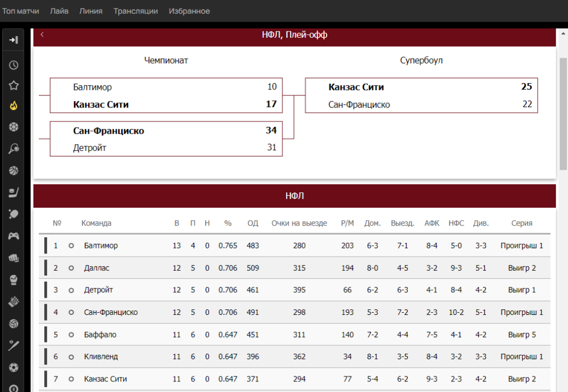Open the Линия tab
This screenshot has height=392, width=568.
click(91, 11)
